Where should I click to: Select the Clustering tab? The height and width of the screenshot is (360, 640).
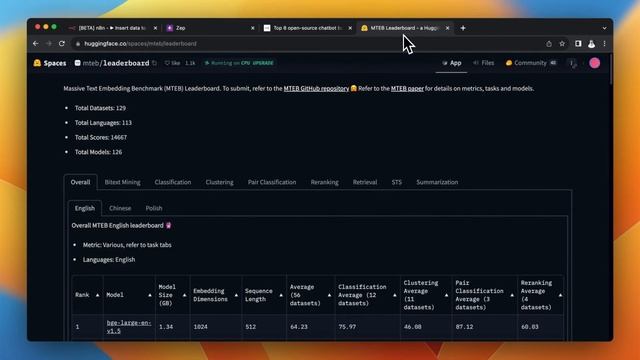pyautogui.click(x=220, y=182)
